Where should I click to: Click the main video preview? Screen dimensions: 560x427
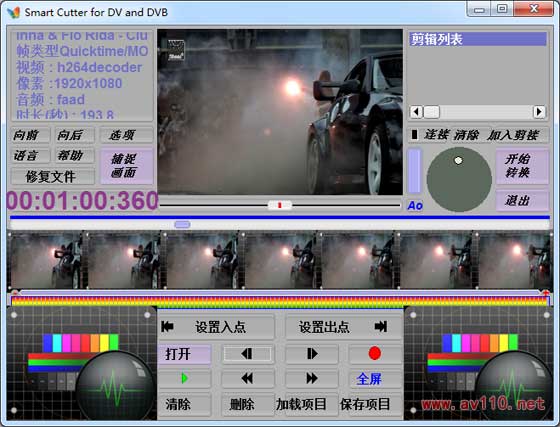(280, 112)
